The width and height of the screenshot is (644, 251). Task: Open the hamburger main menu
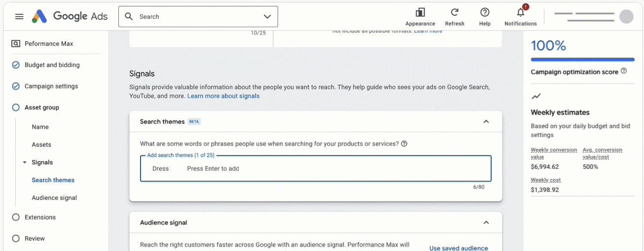tap(19, 17)
